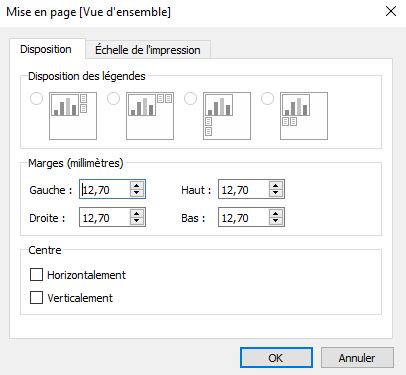Viewport: 406px width, 375px height.
Task: Pick layout thumbnail with legends side-by-side below chart
Action: coord(304,116)
